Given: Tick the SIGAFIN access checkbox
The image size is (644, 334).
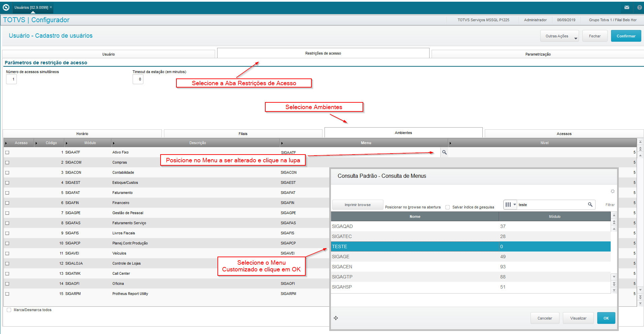Looking at the screenshot, I should 7,203.
